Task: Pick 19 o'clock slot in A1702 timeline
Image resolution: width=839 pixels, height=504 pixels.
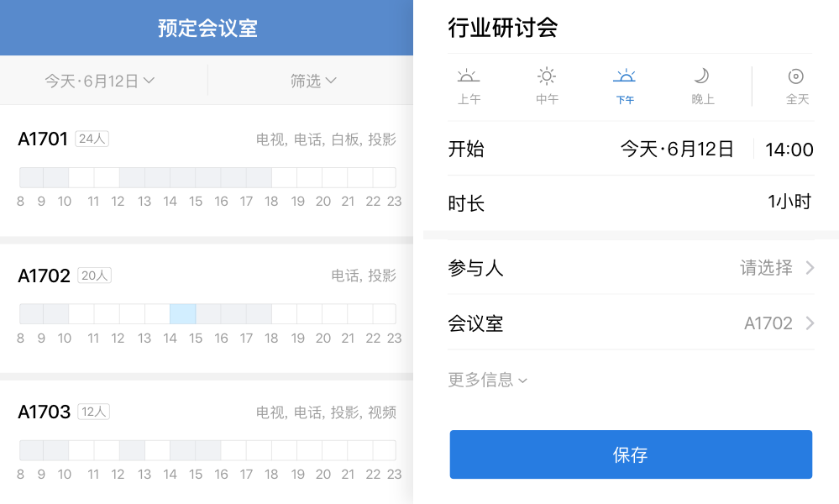Action: pos(309,314)
